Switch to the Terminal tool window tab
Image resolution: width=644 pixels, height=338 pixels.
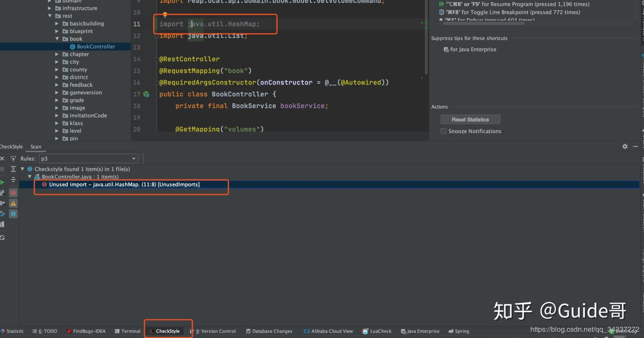coord(127,331)
